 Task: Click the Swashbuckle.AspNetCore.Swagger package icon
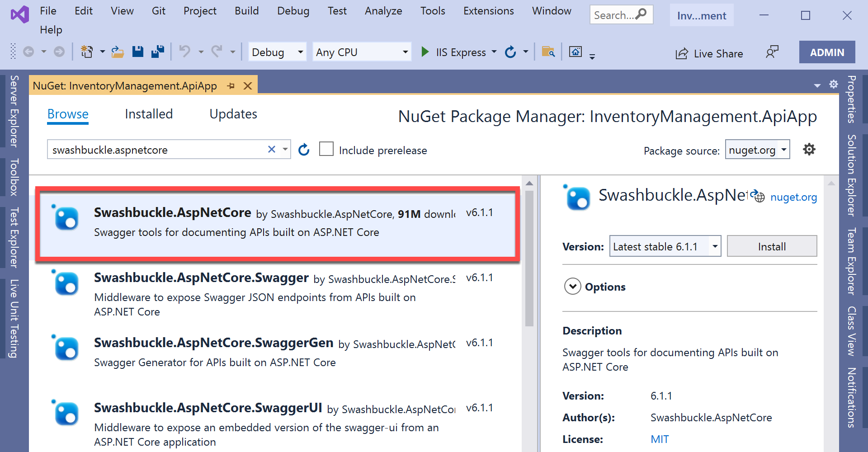pos(66,282)
